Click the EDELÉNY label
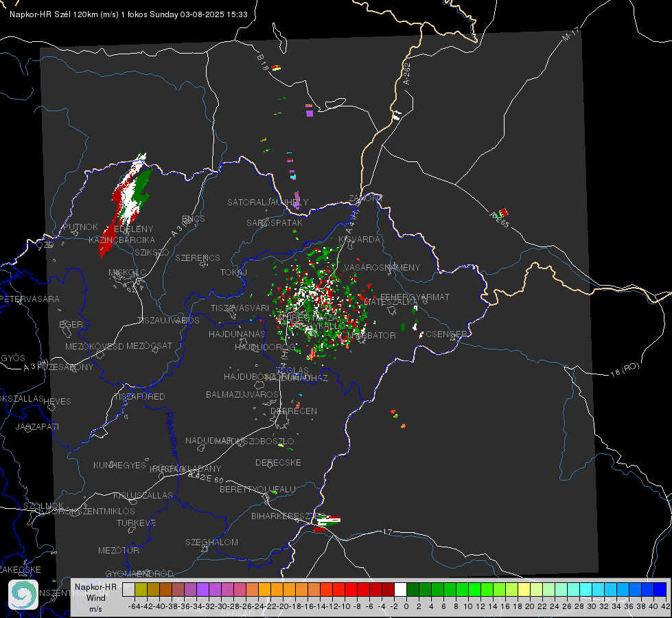 coord(134,229)
